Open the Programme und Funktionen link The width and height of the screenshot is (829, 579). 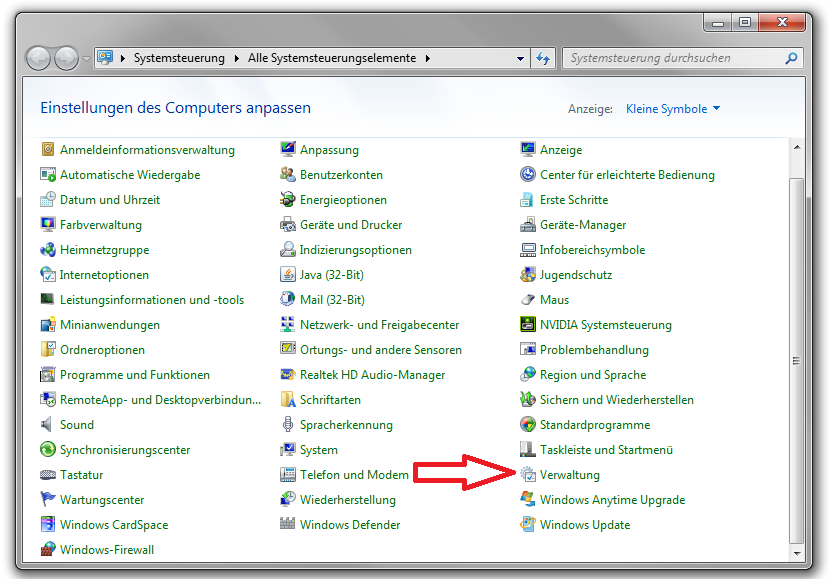pos(135,374)
